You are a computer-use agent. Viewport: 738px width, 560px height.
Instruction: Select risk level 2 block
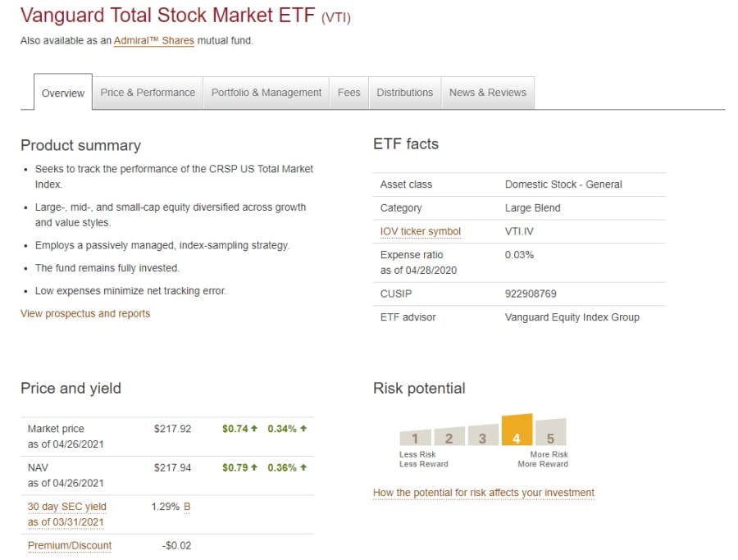(x=449, y=435)
